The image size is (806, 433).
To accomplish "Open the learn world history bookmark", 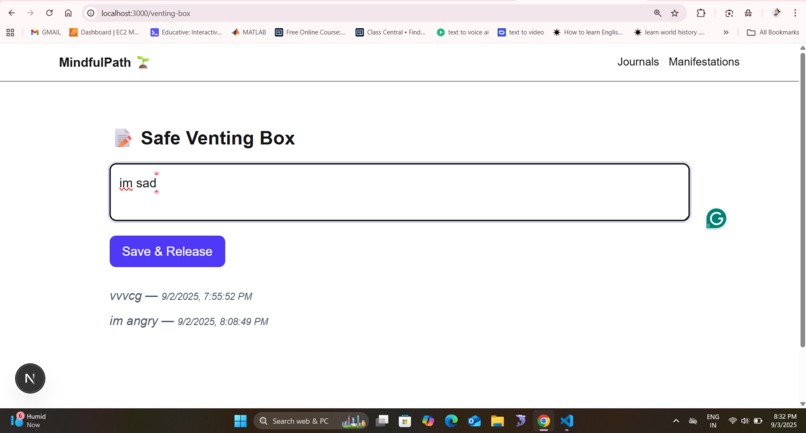I will (669, 32).
